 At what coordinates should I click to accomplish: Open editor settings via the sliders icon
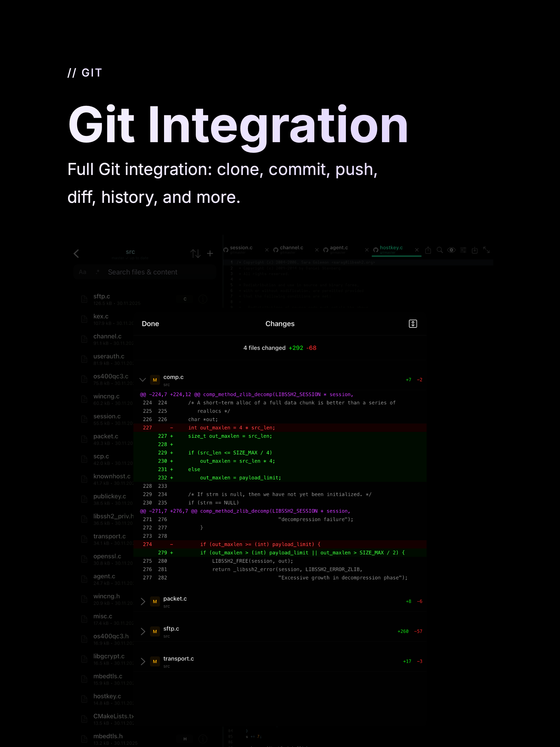[463, 250]
